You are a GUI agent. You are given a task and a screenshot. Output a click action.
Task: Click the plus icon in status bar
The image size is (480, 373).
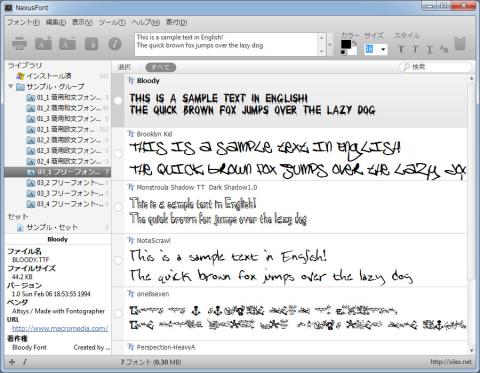(12, 362)
